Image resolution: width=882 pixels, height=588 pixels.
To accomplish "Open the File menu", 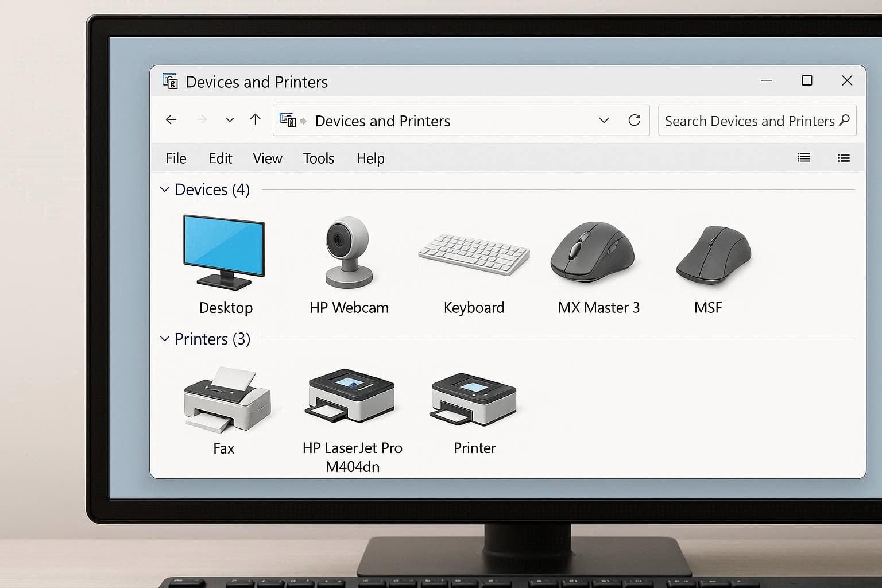I will pyautogui.click(x=176, y=158).
